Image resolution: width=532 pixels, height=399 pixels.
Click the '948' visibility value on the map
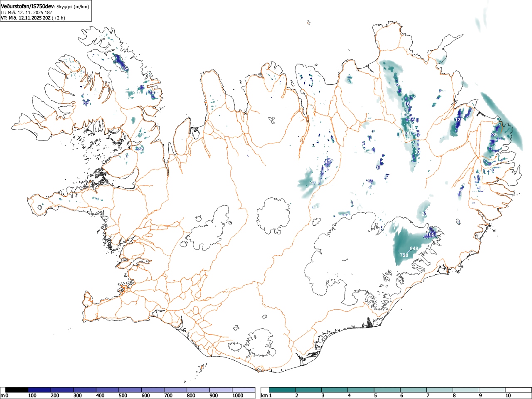pos(414,249)
